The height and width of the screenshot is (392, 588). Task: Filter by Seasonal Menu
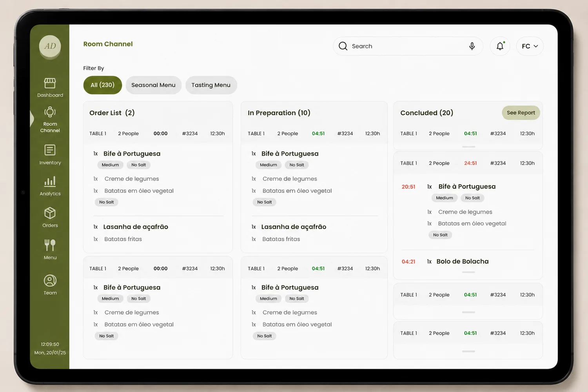coord(153,85)
